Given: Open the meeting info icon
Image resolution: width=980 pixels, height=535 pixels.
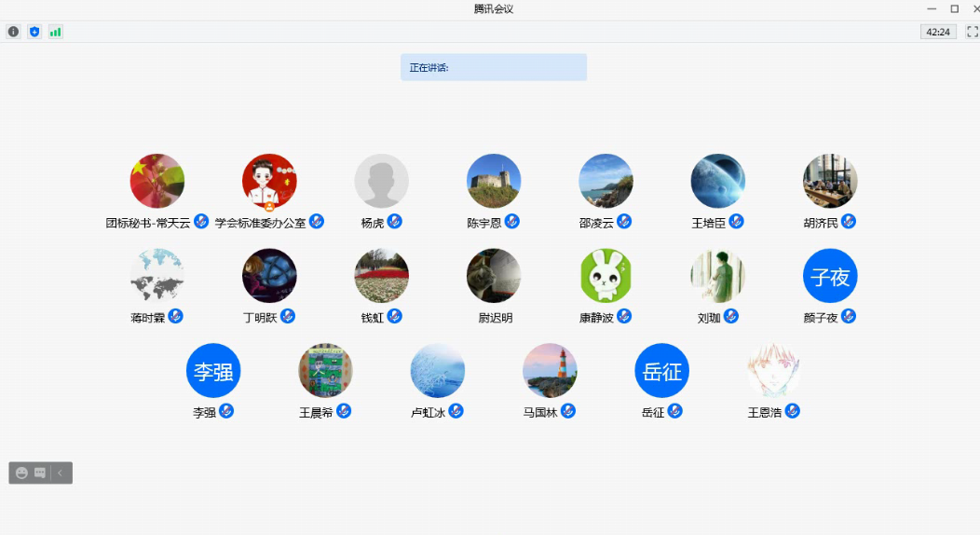Looking at the screenshot, I should pyautogui.click(x=13, y=32).
